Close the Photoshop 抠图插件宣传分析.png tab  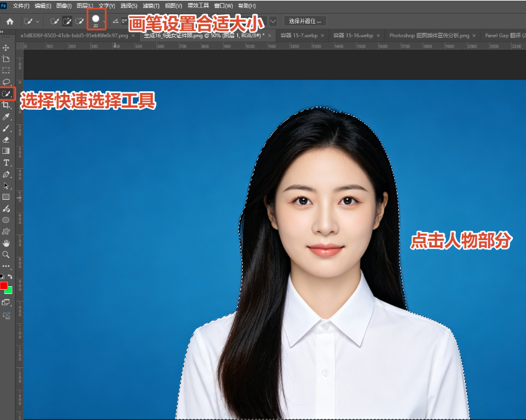474,35
